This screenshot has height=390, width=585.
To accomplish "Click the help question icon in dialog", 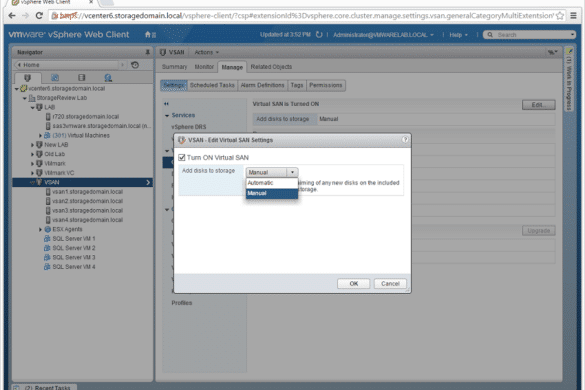I will pos(405,140).
